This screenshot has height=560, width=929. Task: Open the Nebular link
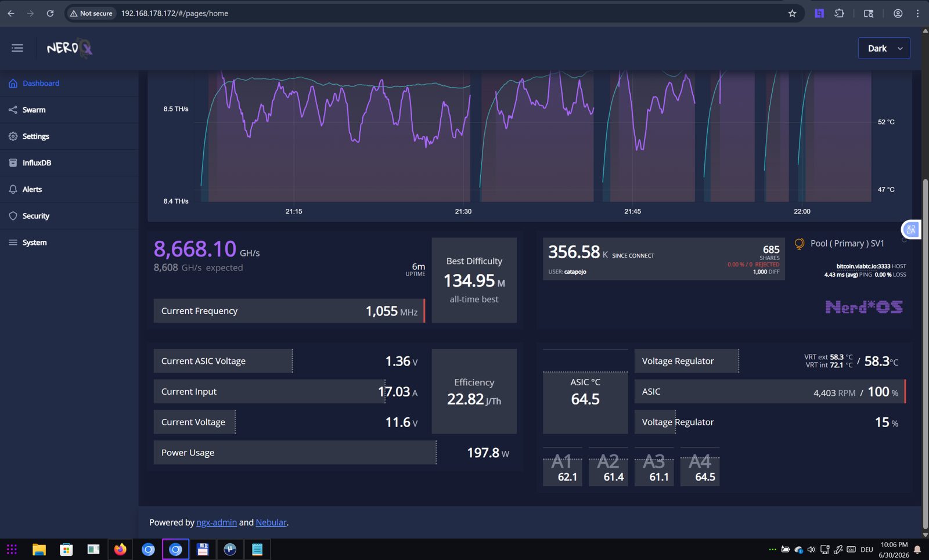271,522
